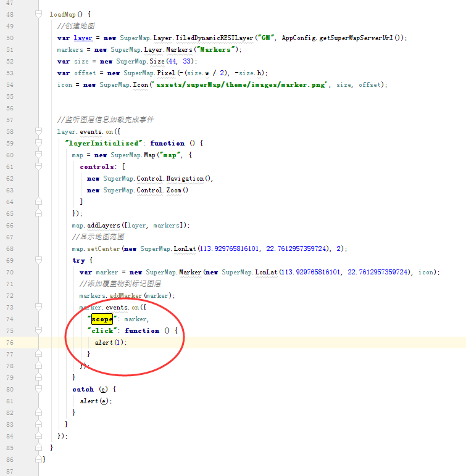Click the 'offset' variable declaration on line 53
This screenshot has width=466, height=476.
85,73
